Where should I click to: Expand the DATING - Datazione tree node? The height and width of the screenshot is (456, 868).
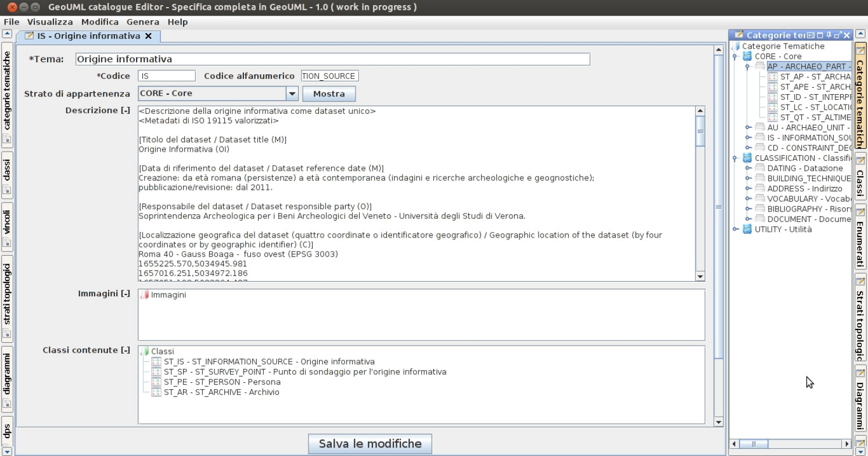tap(748, 168)
